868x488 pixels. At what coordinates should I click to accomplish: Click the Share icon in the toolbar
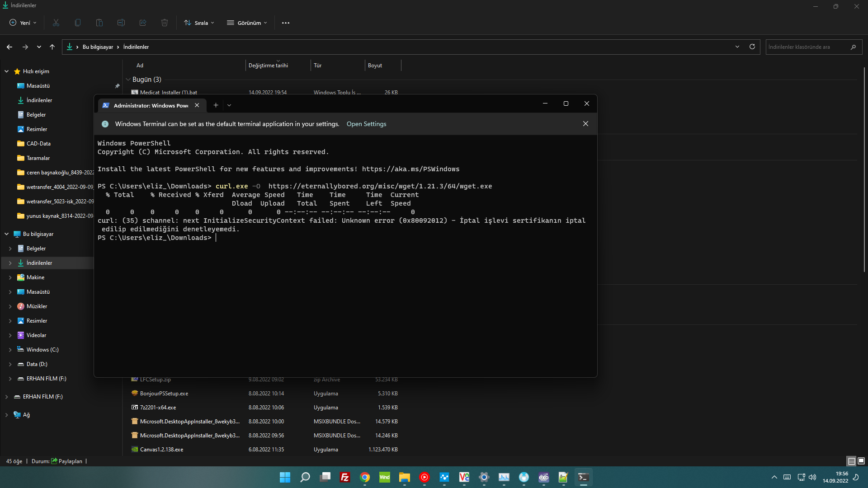click(142, 23)
